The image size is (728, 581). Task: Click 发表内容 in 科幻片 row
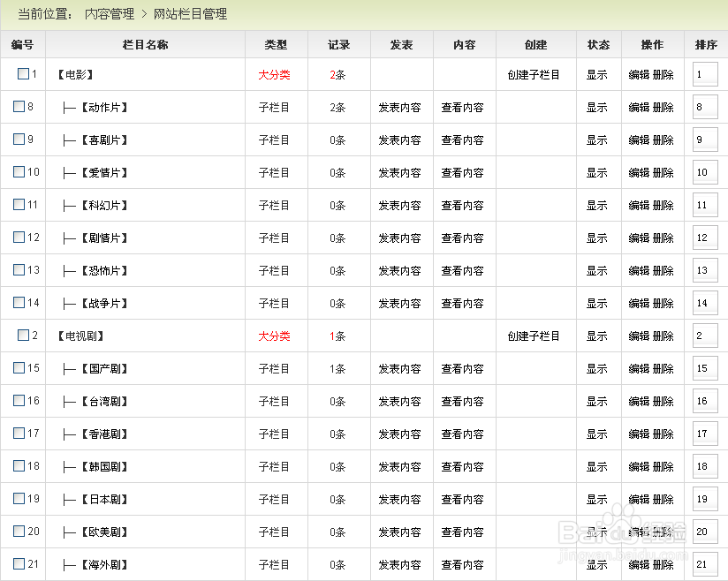[399, 206]
